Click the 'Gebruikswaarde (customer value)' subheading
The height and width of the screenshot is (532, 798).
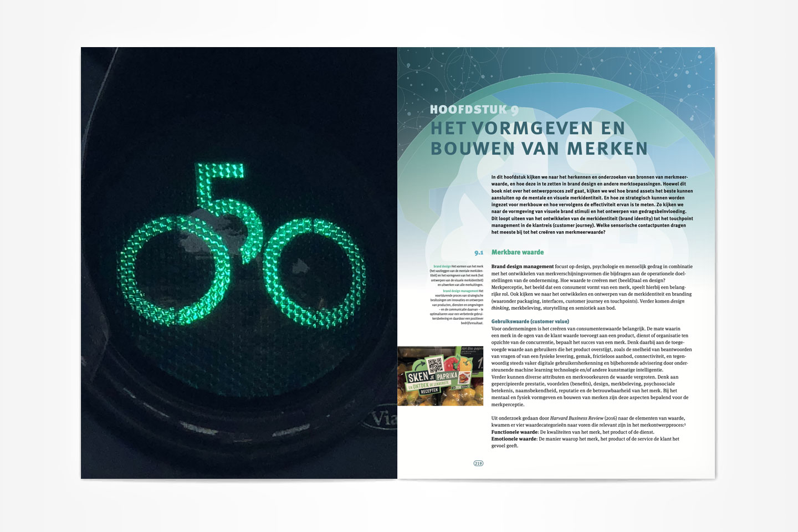point(530,321)
